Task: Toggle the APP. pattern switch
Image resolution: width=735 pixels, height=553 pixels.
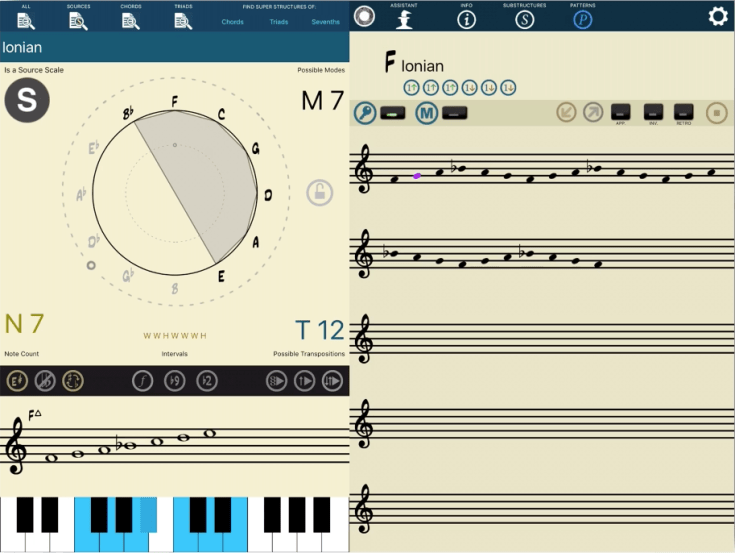Action: (620, 112)
